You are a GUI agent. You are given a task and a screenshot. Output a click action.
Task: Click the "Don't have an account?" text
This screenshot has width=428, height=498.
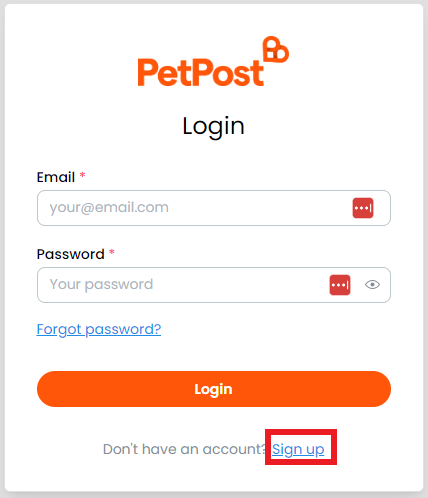(184, 449)
